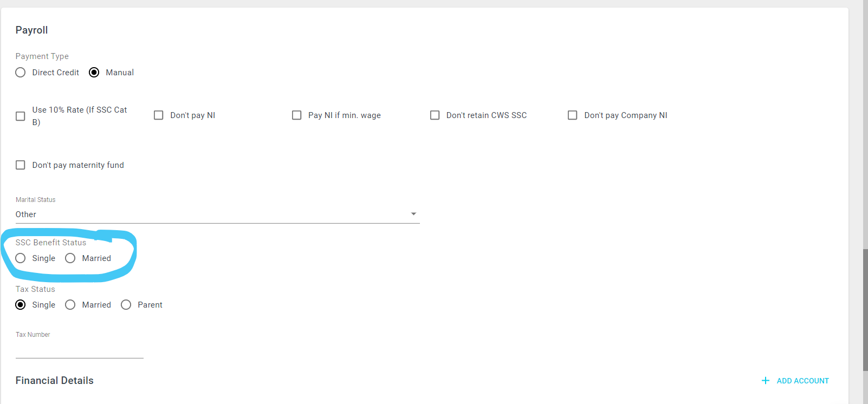868x404 pixels.
Task: Choose Single for SSC Benefit Status
Action: 21,258
